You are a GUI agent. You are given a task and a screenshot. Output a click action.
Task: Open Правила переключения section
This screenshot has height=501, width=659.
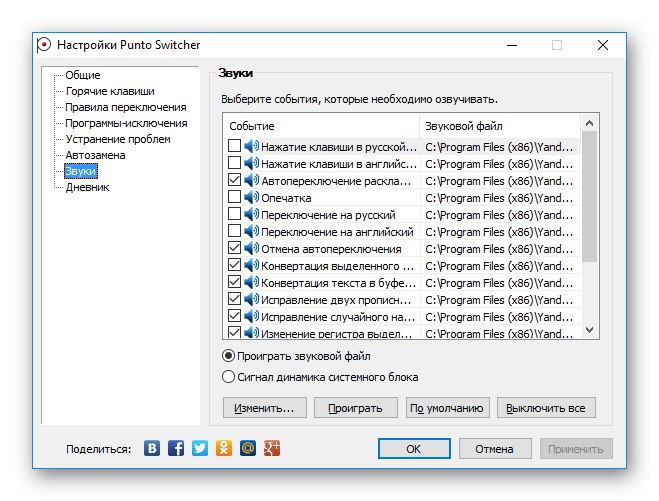point(126,107)
